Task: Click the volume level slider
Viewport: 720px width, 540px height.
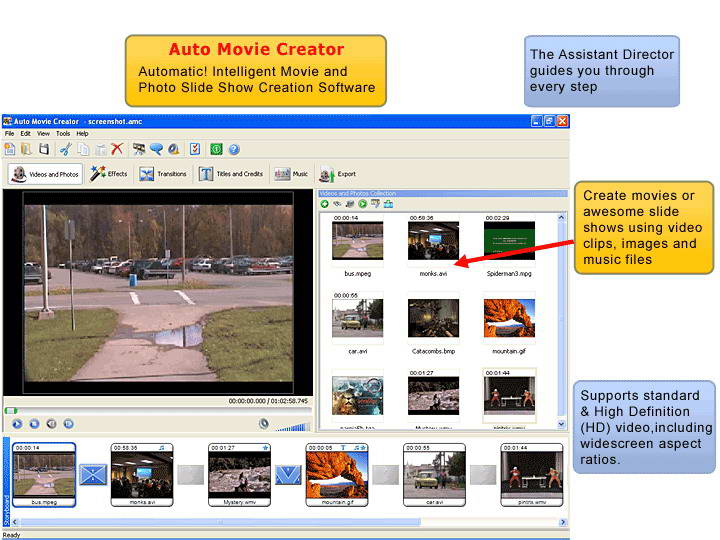Action: 293,427
